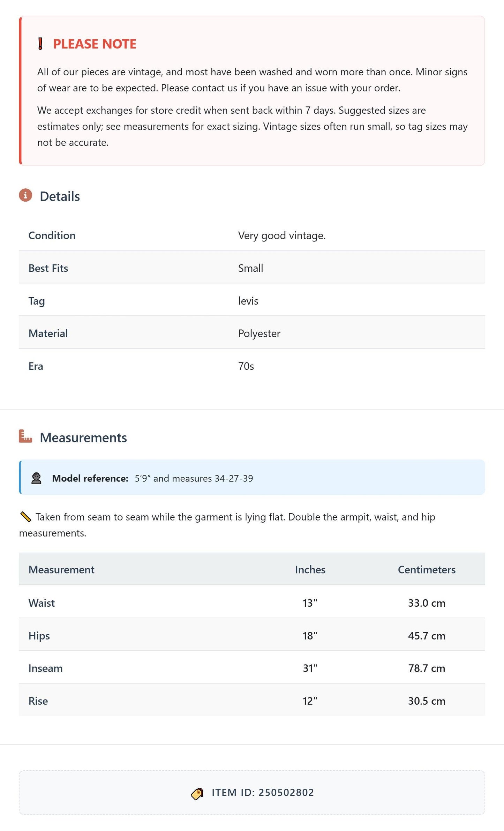Select the 'levis' tag value
The image size is (504, 831).
[248, 301]
